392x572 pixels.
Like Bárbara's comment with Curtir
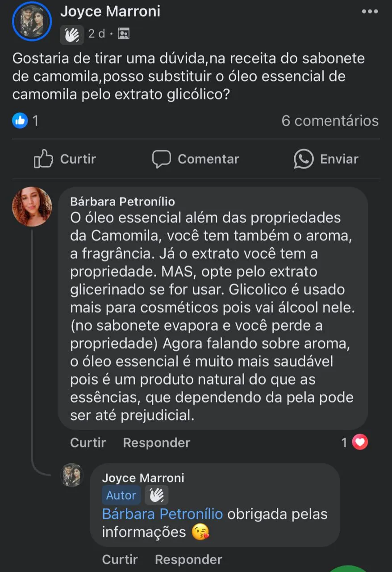tap(88, 443)
